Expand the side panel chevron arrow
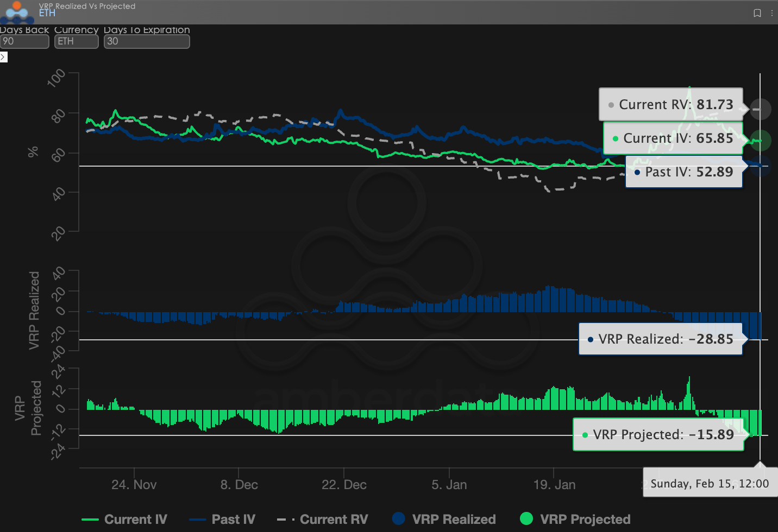This screenshot has width=778, height=532. [x=3, y=57]
